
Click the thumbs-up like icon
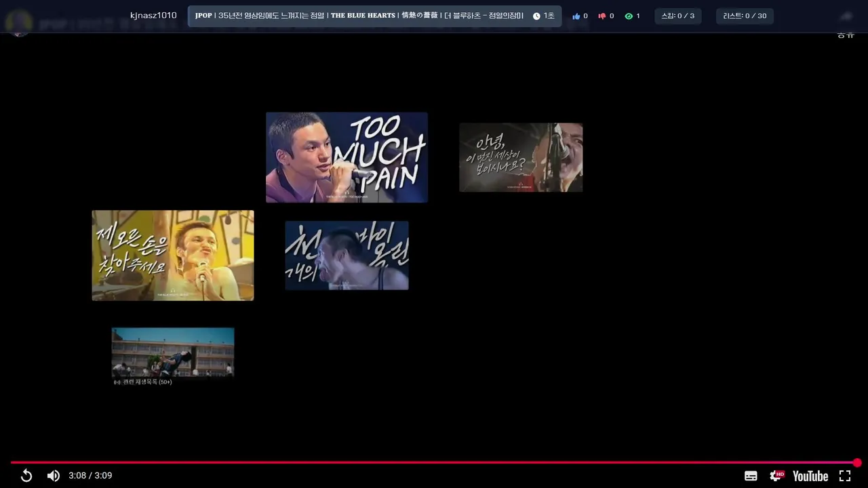576,16
